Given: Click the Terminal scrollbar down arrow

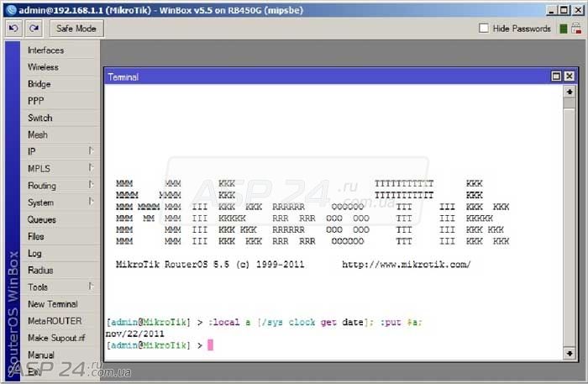Looking at the screenshot, I should pos(570,354).
